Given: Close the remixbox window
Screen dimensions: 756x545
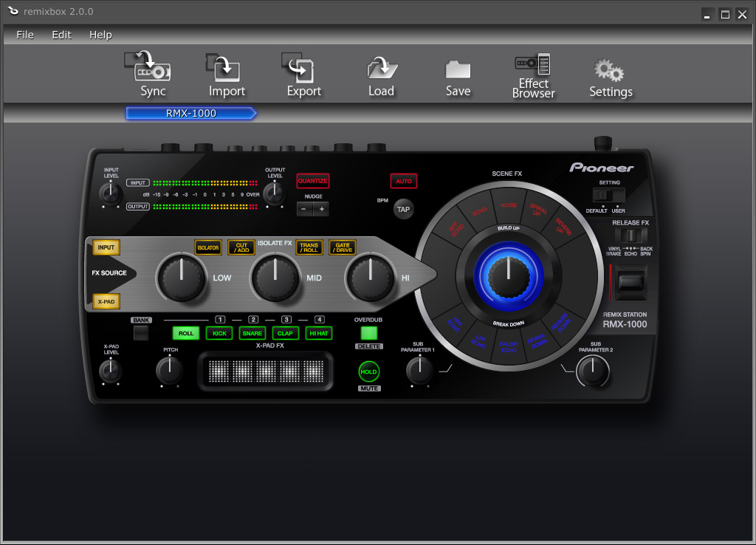Looking at the screenshot, I should point(743,15).
